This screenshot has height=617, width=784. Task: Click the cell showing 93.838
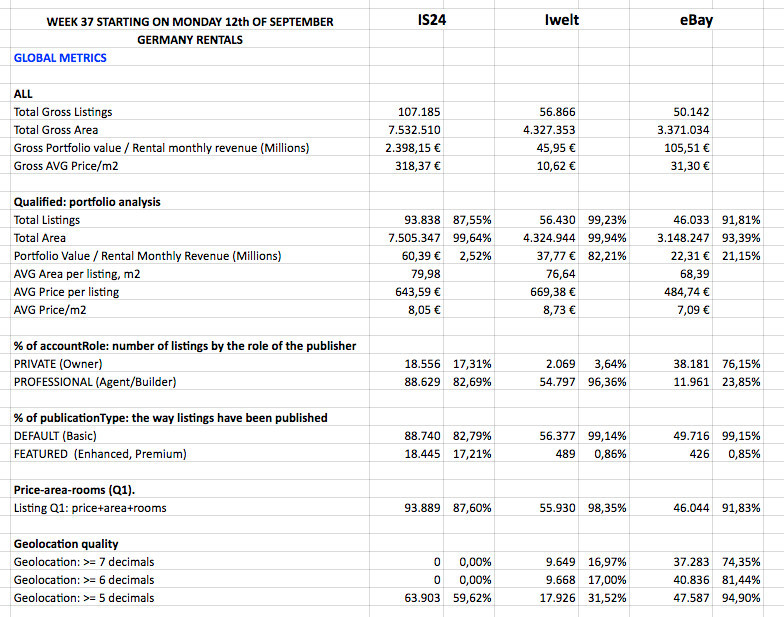pyautogui.click(x=422, y=220)
